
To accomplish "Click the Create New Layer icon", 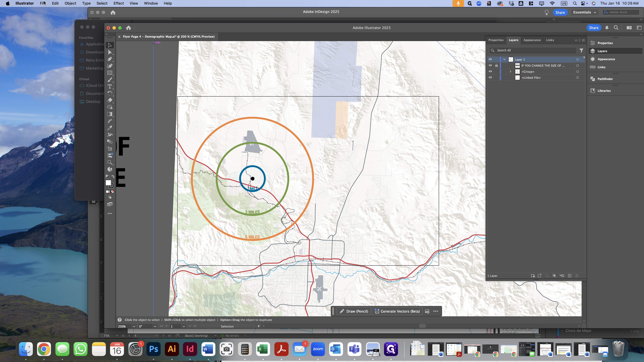I will [x=570, y=276].
